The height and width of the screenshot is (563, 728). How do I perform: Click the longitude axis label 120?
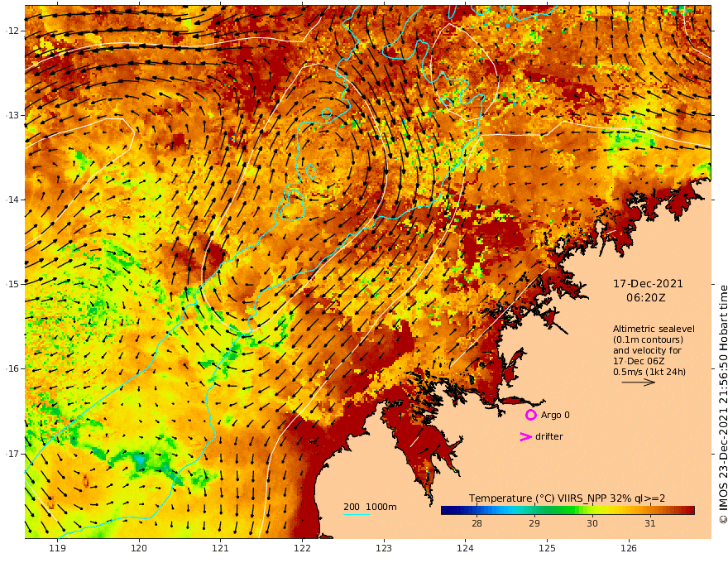pos(139,549)
